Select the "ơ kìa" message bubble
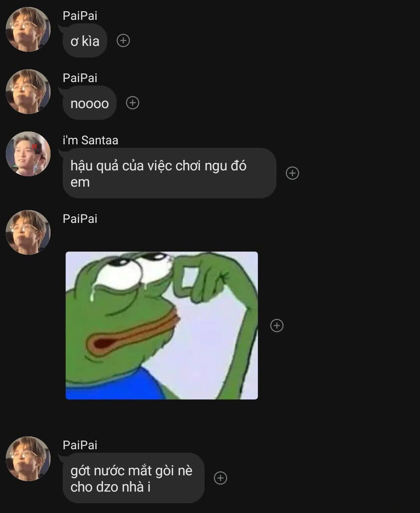The height and width of the screenshot is (513, 420). (85, 40)
